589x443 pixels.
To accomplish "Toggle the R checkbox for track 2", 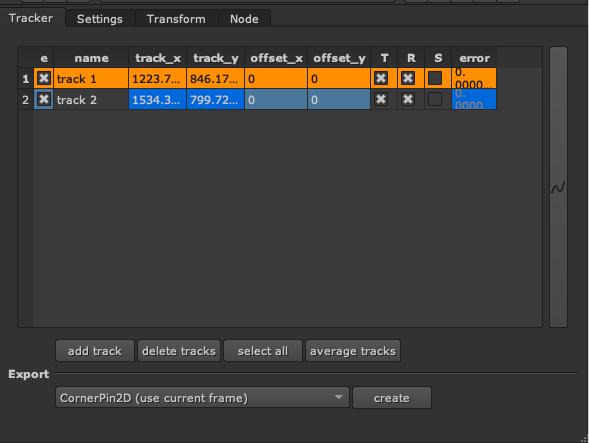I will pyautogui.click(x=408, y=99).
